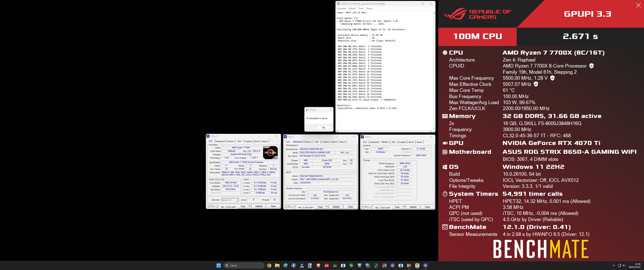Viewport: 644px width, 270px height.
Task: Click the Cerca search box on taskbar
Action: click(x=244, y=265)
